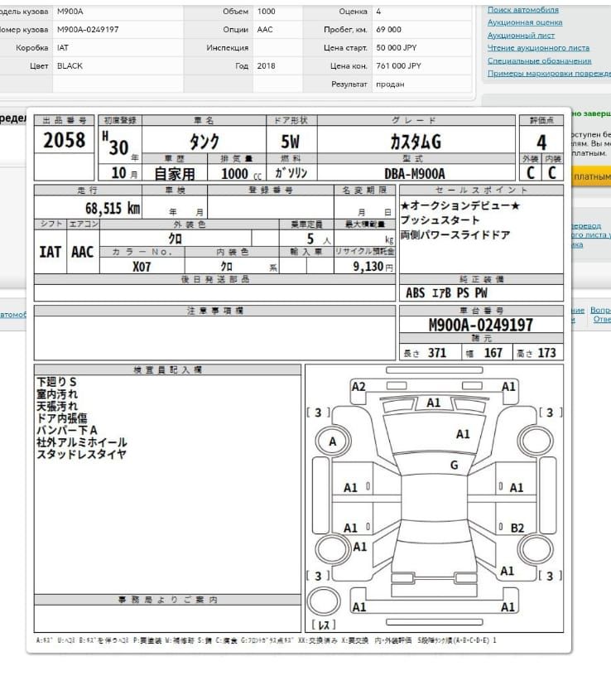This screenshot has width=611, height=700.
Task: Open 'Примеры маркировки повреждений' link
Action: coord(548,74)
